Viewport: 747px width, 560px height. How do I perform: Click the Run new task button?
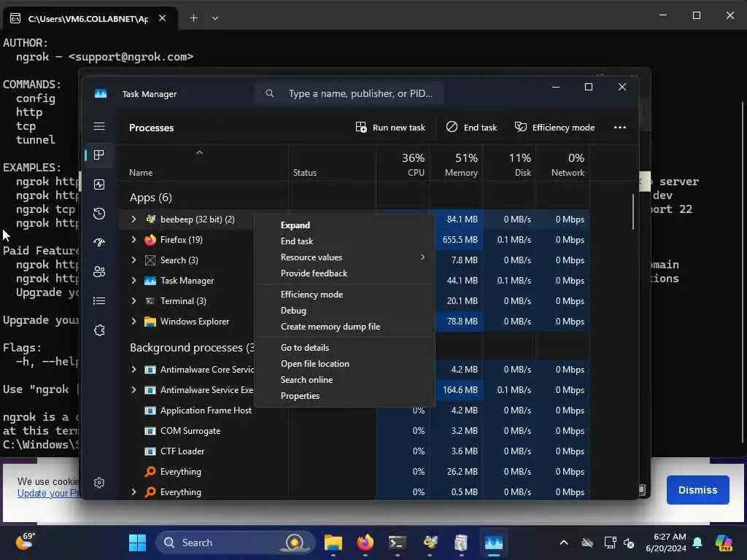(x=390, y=128)
